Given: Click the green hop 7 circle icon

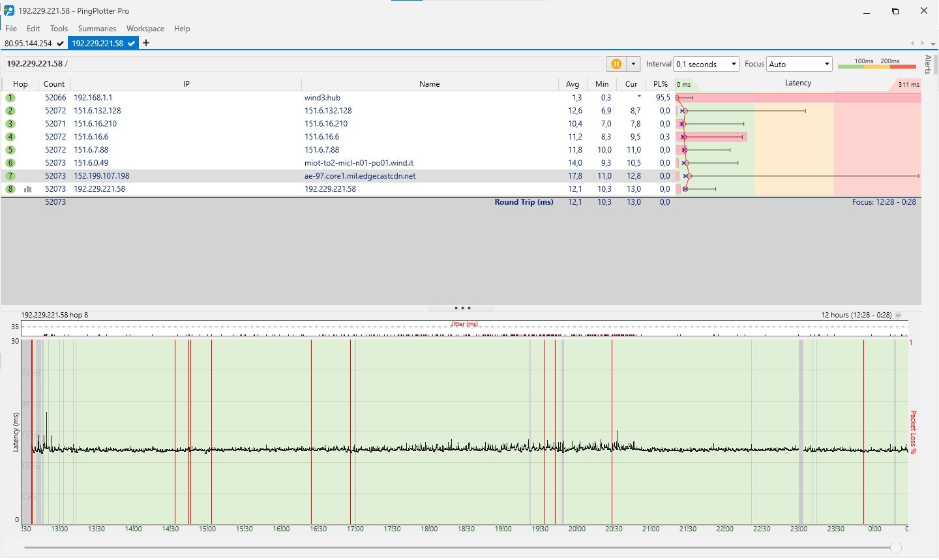Looking at the screenshot, I should 10,176.
